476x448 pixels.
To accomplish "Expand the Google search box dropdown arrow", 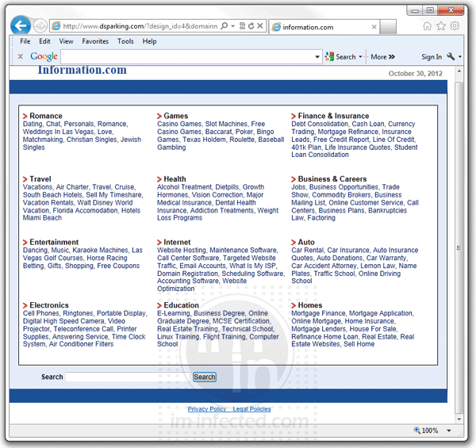I will [x=317, y=57].
